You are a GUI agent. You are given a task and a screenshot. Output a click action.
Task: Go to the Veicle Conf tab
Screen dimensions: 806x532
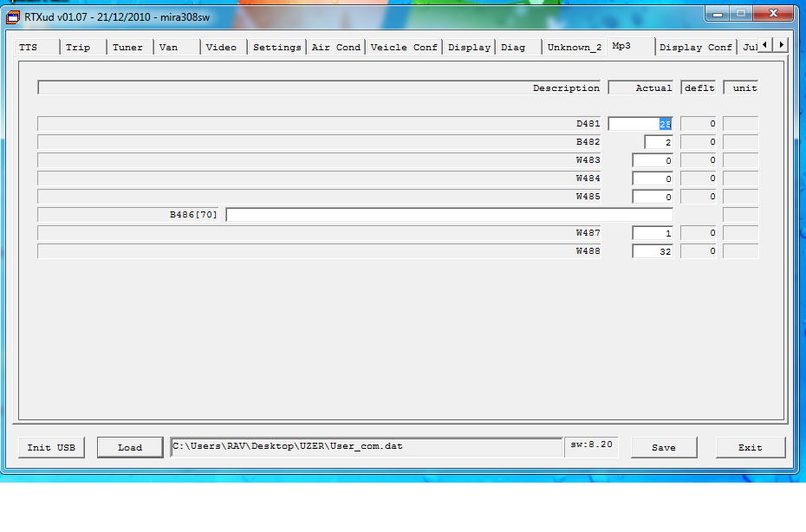[x=404, y=47]
